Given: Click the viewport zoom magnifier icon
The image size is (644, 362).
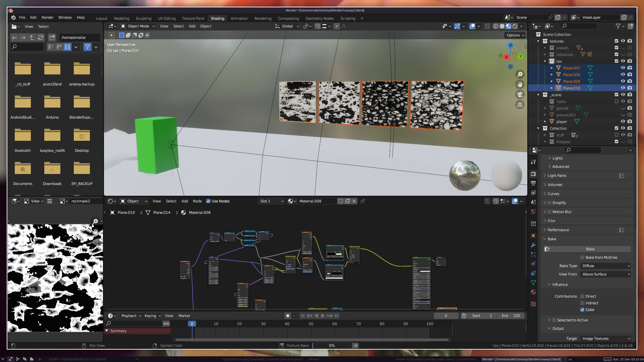Looking at the screenshot, I should 520,74.
